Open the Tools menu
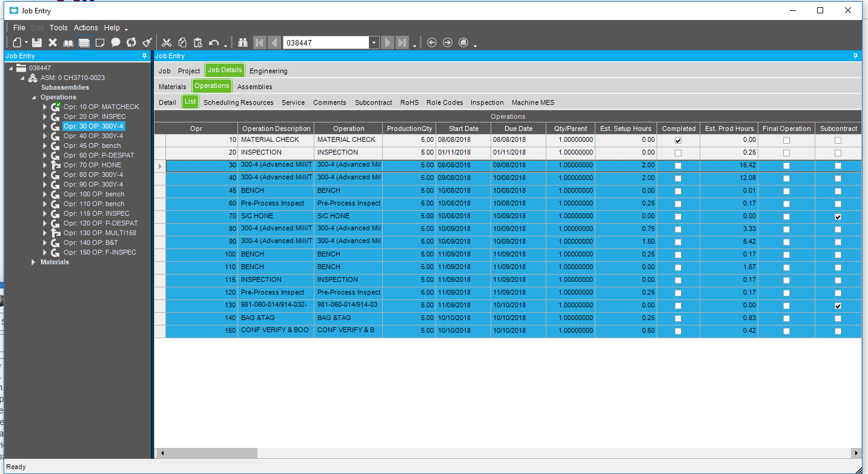Viewport: 868px width, 474px height. click(x=59, y=28)
